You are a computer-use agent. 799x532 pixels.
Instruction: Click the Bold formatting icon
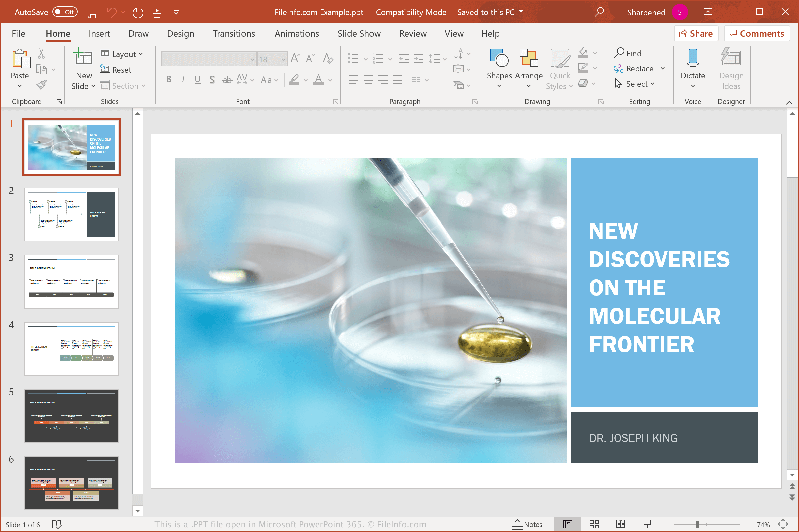168,79
